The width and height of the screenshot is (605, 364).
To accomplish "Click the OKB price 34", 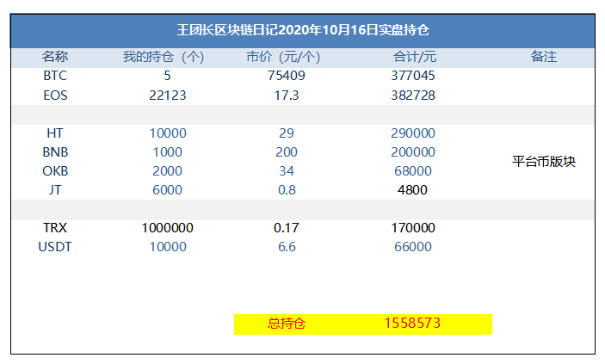I will [x=287, y=171].
